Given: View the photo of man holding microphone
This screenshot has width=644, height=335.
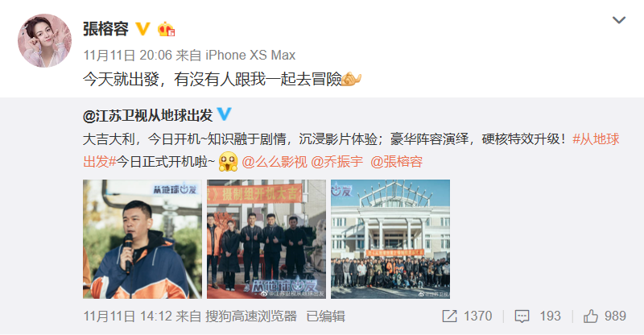Looking at the screenshot, I should click(x=142, y=239).
